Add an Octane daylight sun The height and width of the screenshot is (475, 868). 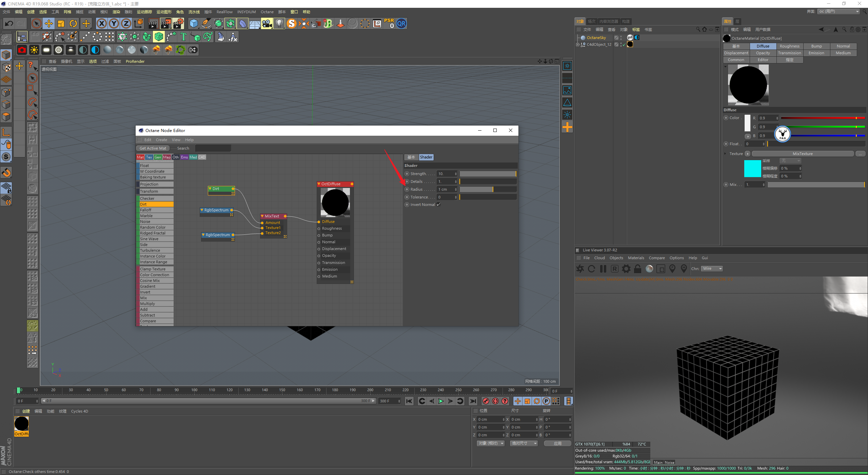(34, 50)
